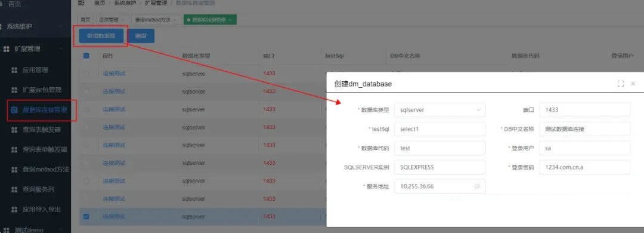This screenshot has width=644, height=233.
Task: Close the 查询method方法 tab with its x
Action: coord(175,20)
